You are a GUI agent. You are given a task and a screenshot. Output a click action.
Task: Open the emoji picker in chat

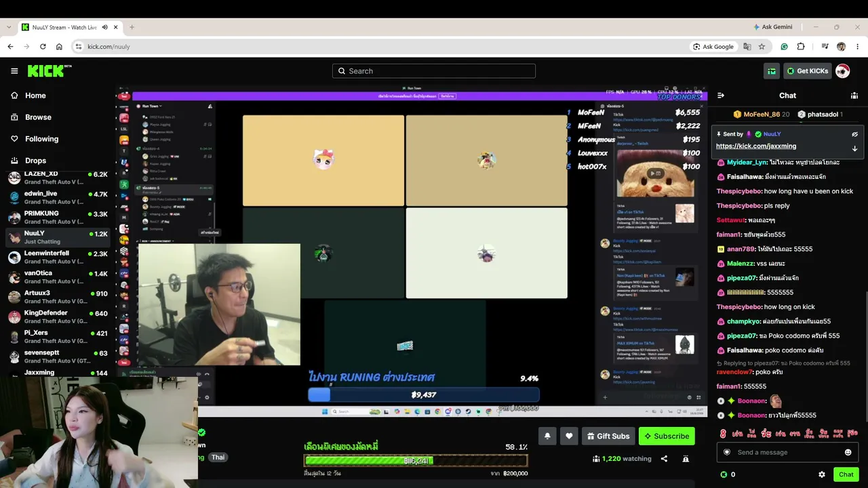tap(848, 452)
